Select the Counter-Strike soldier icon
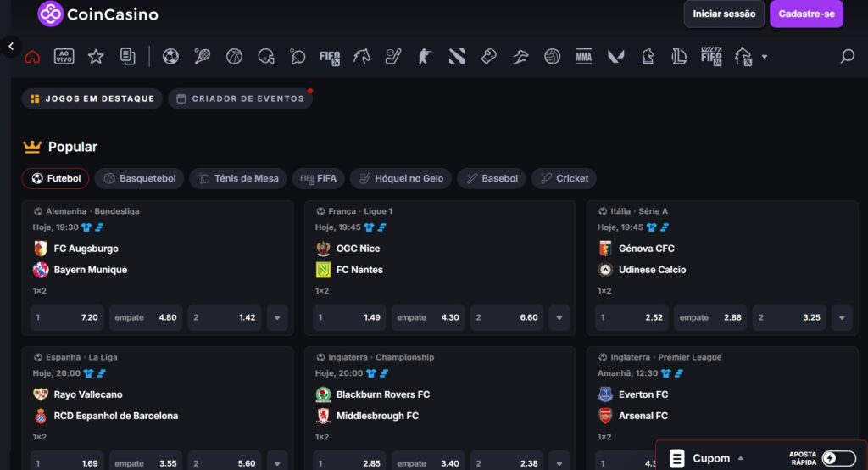Viewport: 868px width, 470px height. coord(425,57)
